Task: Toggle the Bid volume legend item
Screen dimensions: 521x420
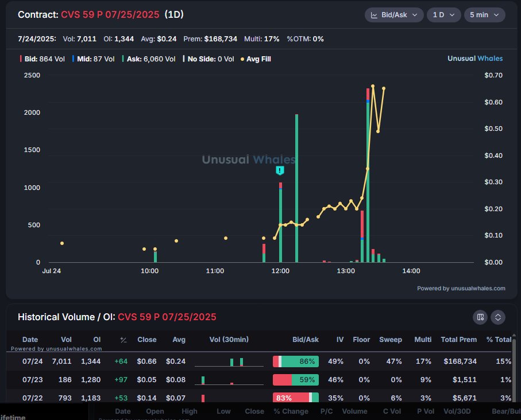Action: click(42, 59)
